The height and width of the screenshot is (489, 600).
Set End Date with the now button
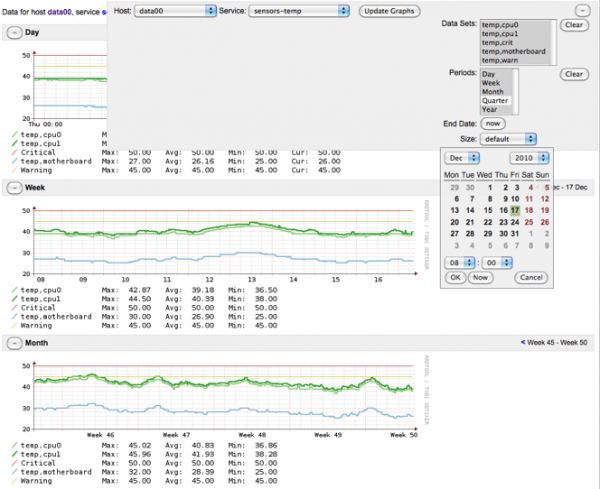(493, 123)
